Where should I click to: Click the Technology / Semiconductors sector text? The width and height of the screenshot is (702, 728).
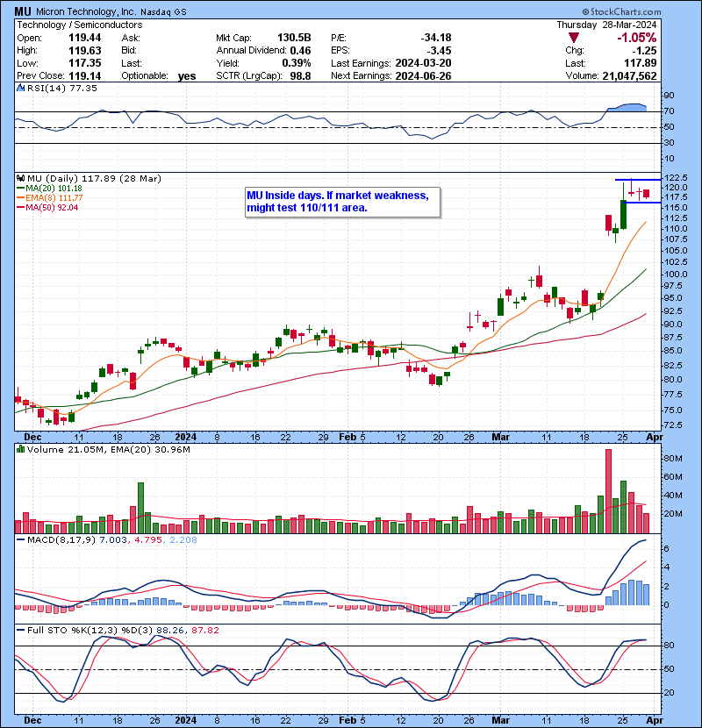coord(80,25)
